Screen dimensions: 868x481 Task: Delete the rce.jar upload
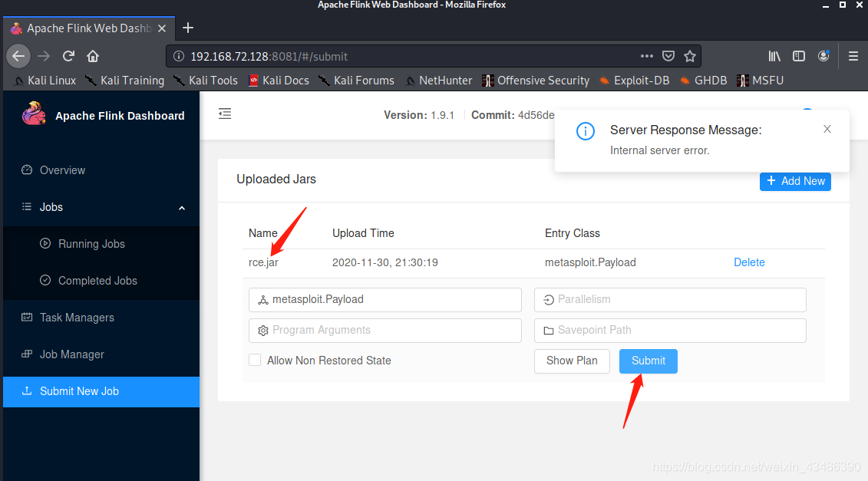(749, 262)
